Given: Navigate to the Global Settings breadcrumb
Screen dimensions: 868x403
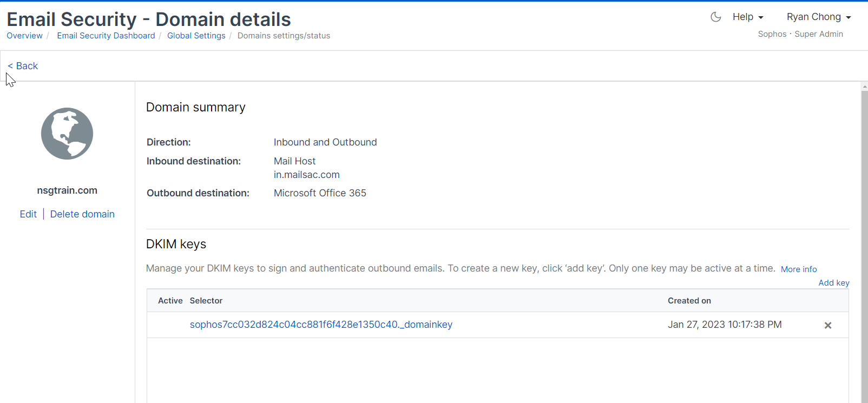Looking at the screenshot, I should coord(196,36).
